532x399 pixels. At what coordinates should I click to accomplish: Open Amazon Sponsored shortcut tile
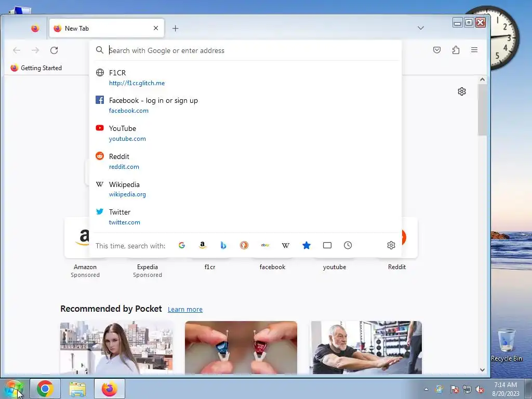(85, 248)
